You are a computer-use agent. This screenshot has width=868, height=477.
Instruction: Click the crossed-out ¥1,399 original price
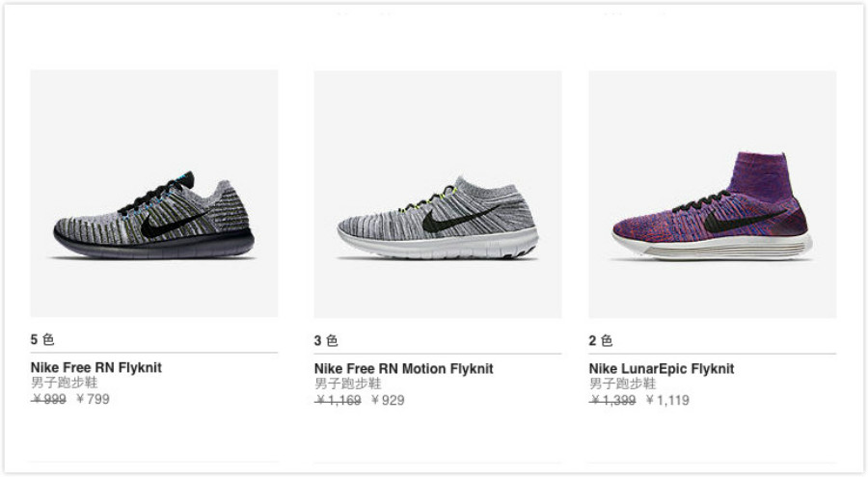pos(612,400)
